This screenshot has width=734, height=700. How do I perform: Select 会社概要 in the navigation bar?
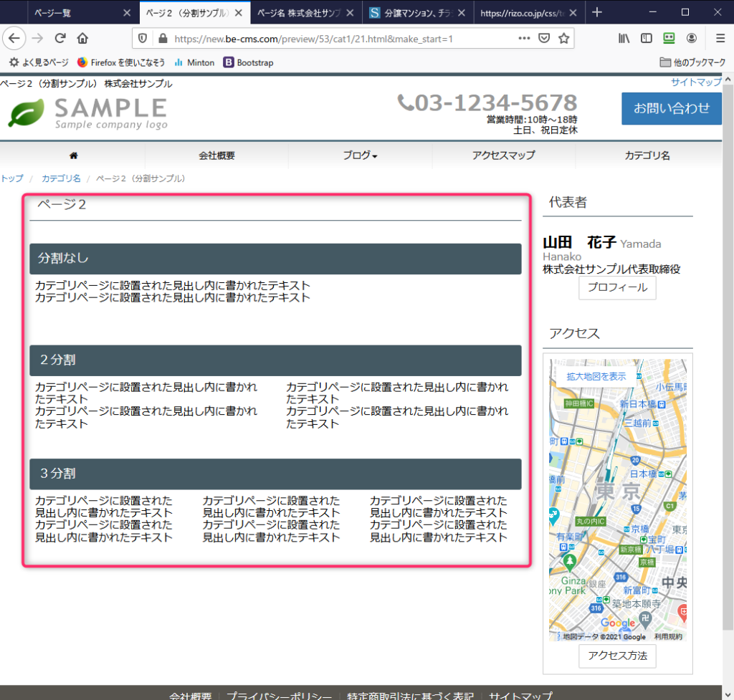click(x=216, y=155)
